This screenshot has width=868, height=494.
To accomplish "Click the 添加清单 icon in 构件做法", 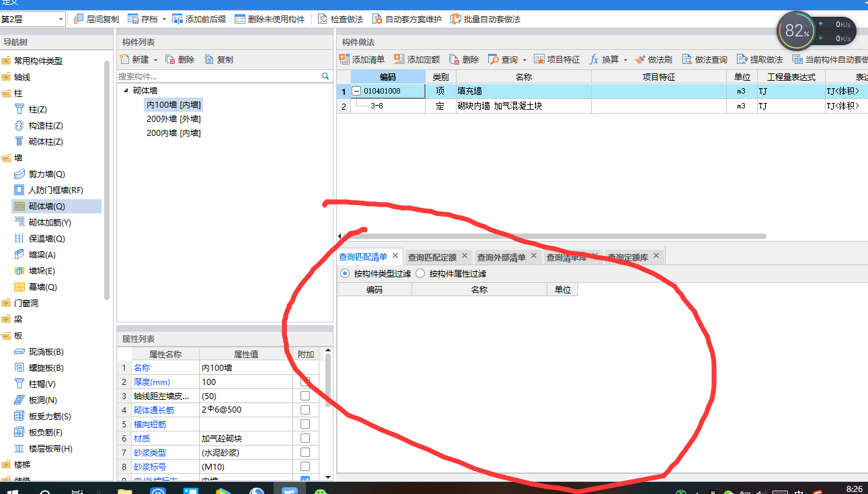I will click(x=344, y=59).
